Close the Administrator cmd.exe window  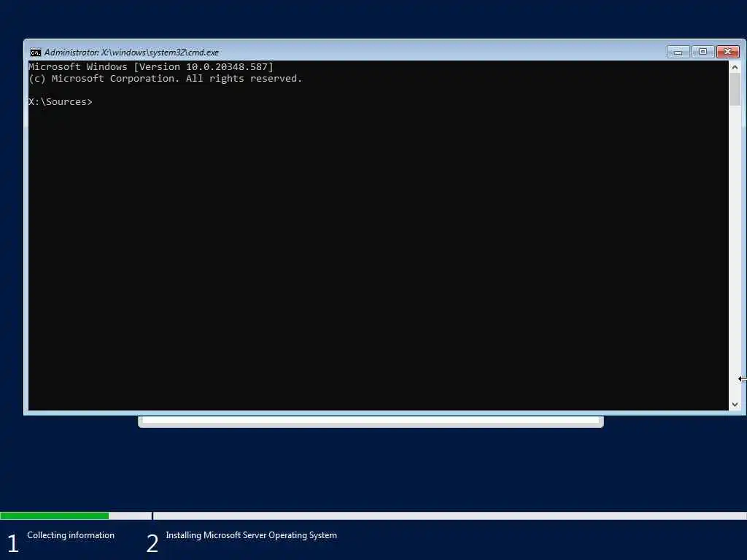pos(728,52)
